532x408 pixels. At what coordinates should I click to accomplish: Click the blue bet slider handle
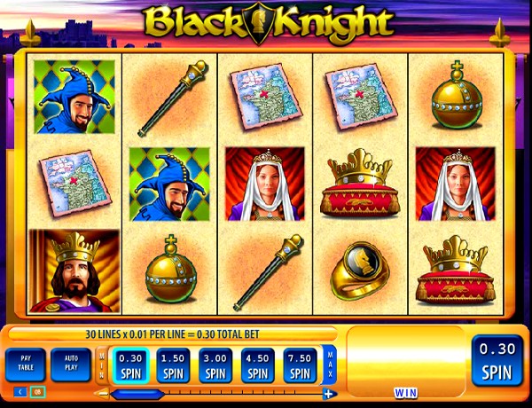point(137,395)
